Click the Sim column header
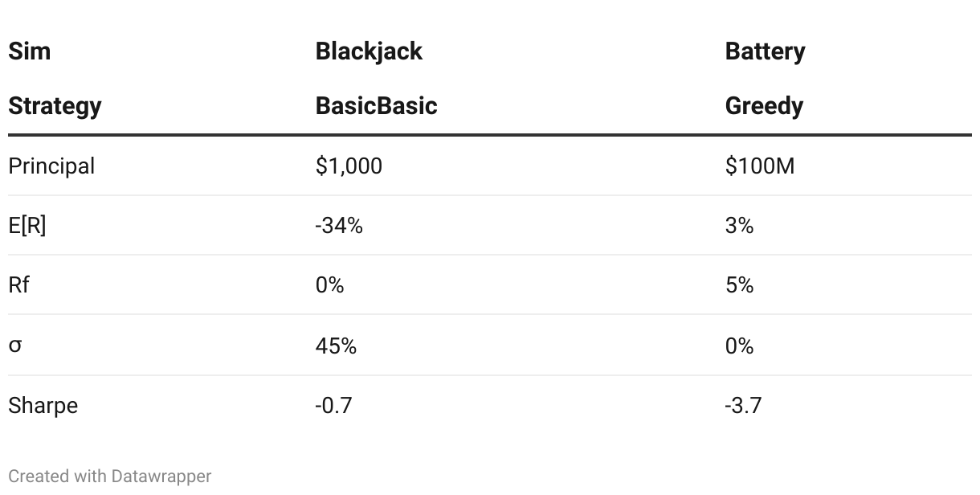The height and width of the screenshot is (495, 980). pyautogui.click(x=29, y=51)
